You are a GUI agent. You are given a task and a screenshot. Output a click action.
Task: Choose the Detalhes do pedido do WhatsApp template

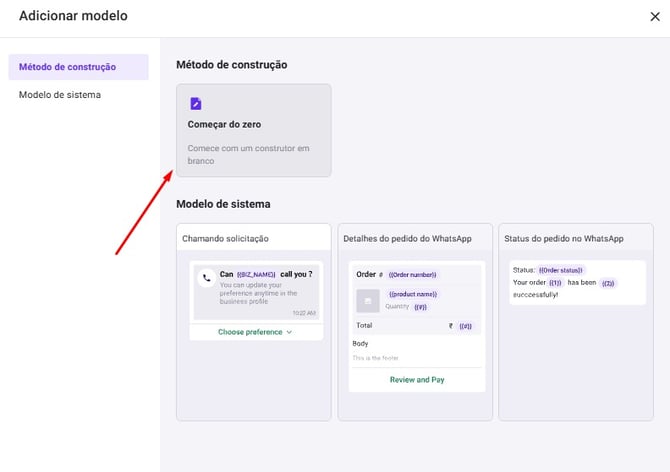416,238
